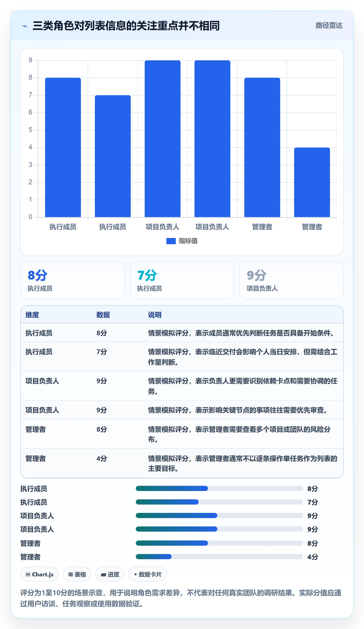Click the 执行成员 chart bar reaching 7
The image size is (364, 629).
[113, 156]
